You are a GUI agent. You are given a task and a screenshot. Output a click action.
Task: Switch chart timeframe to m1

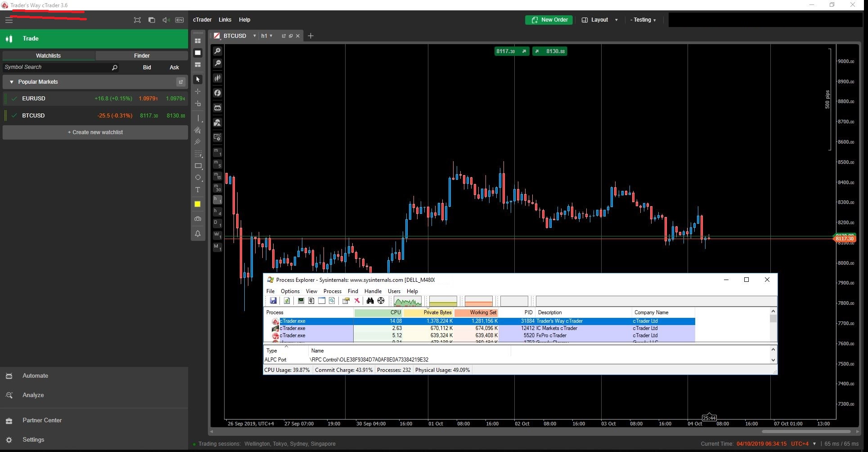pos(217,152)
